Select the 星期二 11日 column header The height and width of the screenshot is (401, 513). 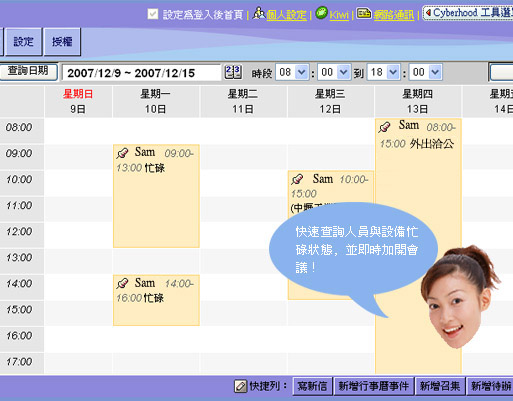click(x=243, y=101)
